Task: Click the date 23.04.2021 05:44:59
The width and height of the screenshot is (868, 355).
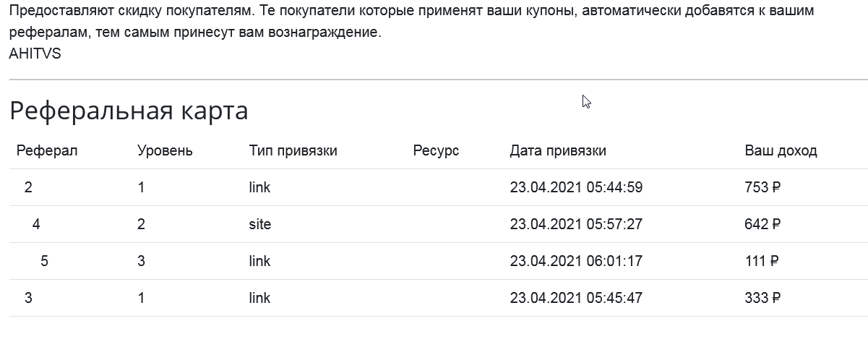Action: [x=576, y=187]
